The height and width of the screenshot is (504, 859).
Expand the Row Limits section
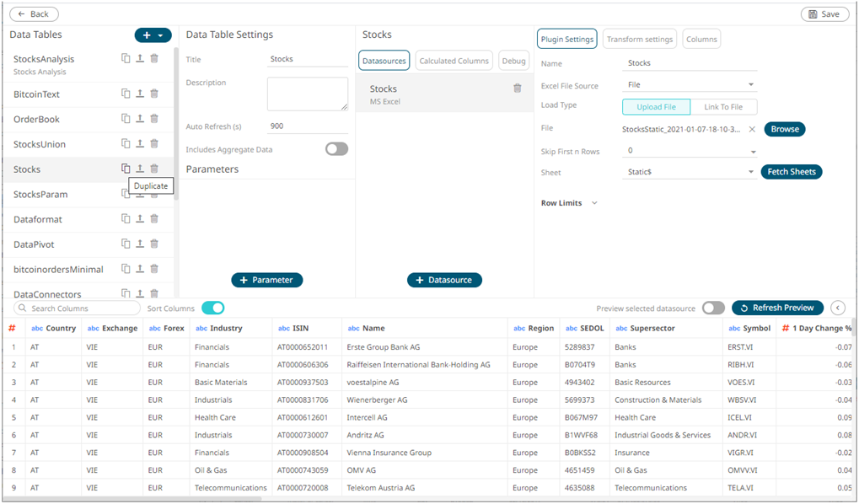pos(594,203)
